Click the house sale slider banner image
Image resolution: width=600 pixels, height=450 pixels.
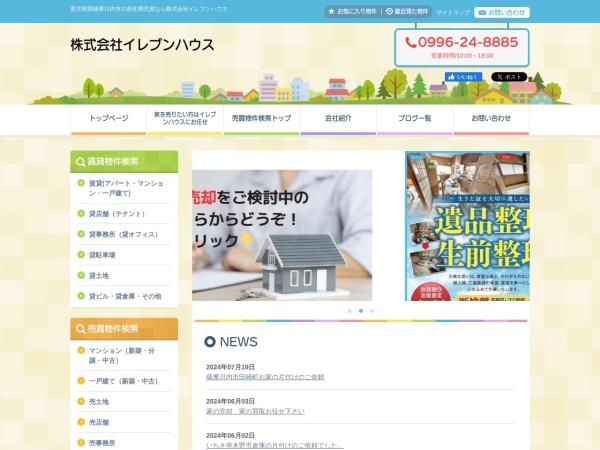[x=282, y=235]
